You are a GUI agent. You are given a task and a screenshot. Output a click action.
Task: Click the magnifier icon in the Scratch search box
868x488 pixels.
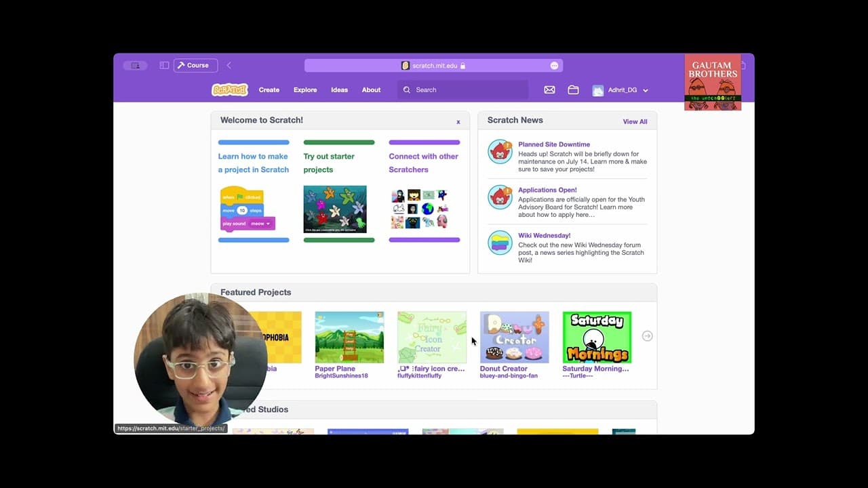[407, 89]
